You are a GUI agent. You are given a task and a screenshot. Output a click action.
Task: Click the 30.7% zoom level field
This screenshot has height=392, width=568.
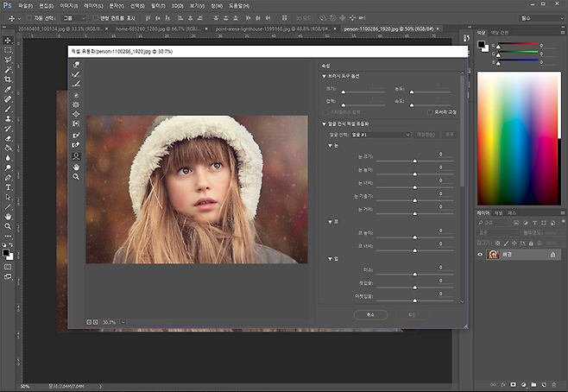(x=109, y=322)
